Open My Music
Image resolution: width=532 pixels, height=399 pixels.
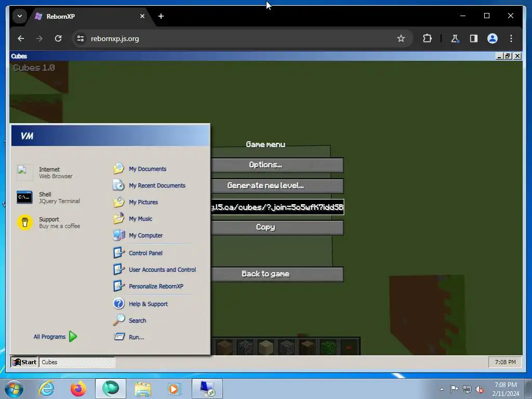pos(132,219)
